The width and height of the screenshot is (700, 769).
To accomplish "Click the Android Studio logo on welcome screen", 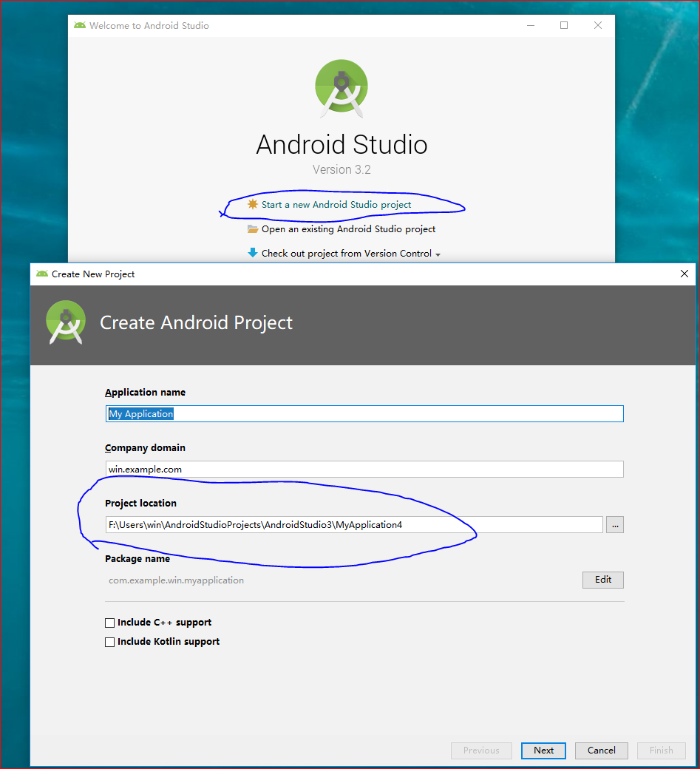I will click(x=341, y=87).
